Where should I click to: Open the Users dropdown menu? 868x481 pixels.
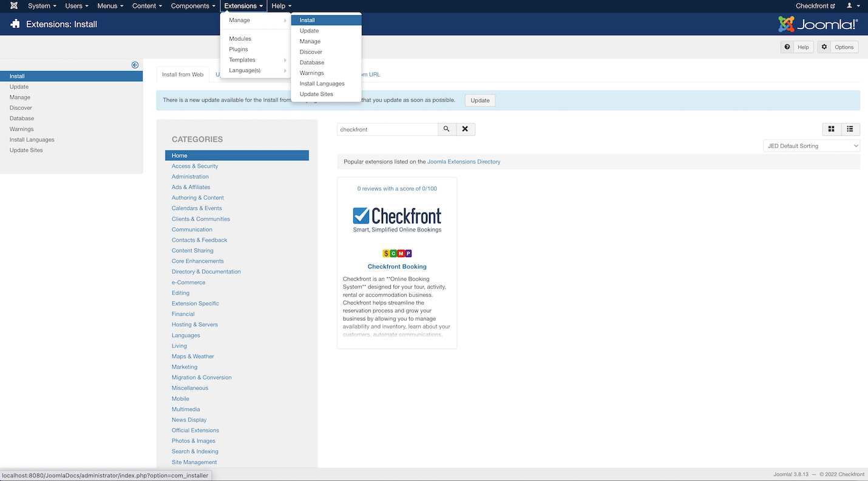pyautogui.click(x=76, y=6)
